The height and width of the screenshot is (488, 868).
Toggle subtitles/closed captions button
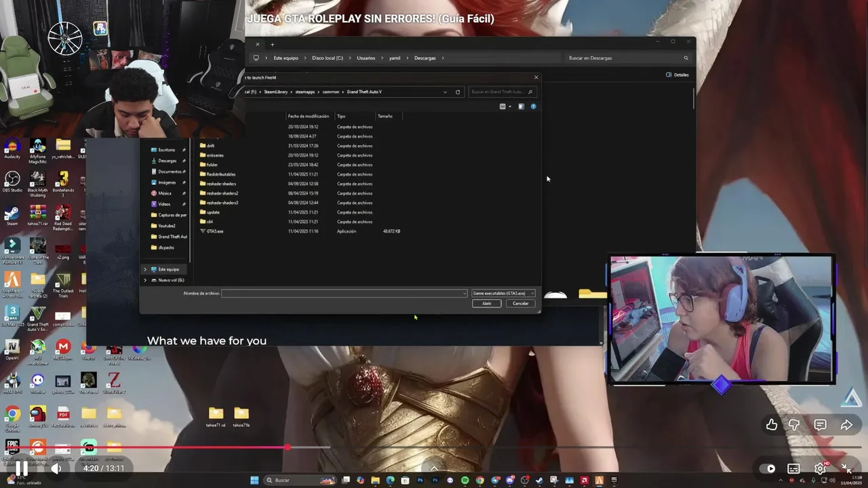(793, 468)
